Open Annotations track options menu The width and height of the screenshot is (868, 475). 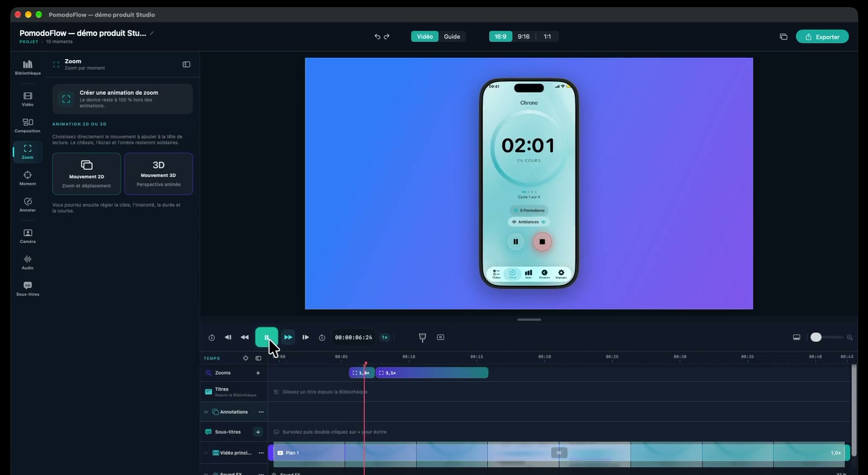point(261,412)
